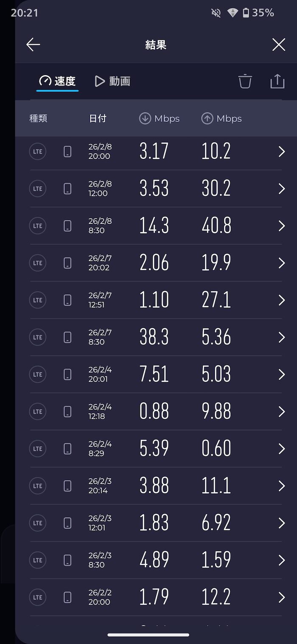Expand the 26/2/8 20:00 result chevron
The image size is (297, 644).
(281, 152)
